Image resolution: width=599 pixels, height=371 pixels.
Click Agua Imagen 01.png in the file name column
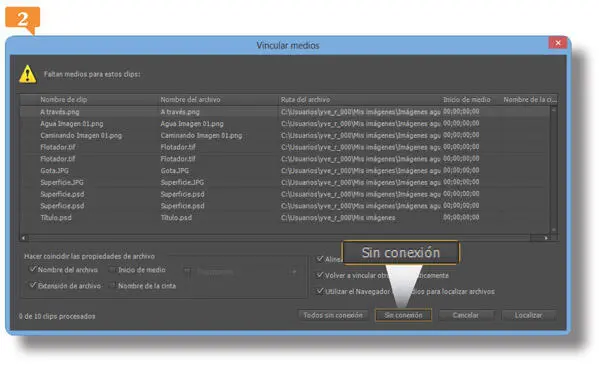[192, 124]
